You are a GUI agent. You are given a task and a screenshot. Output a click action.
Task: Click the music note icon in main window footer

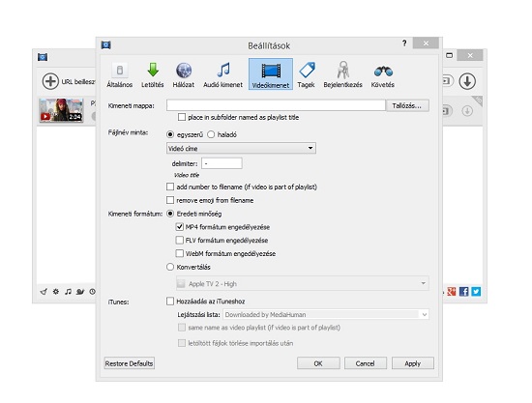click(69, 292)
